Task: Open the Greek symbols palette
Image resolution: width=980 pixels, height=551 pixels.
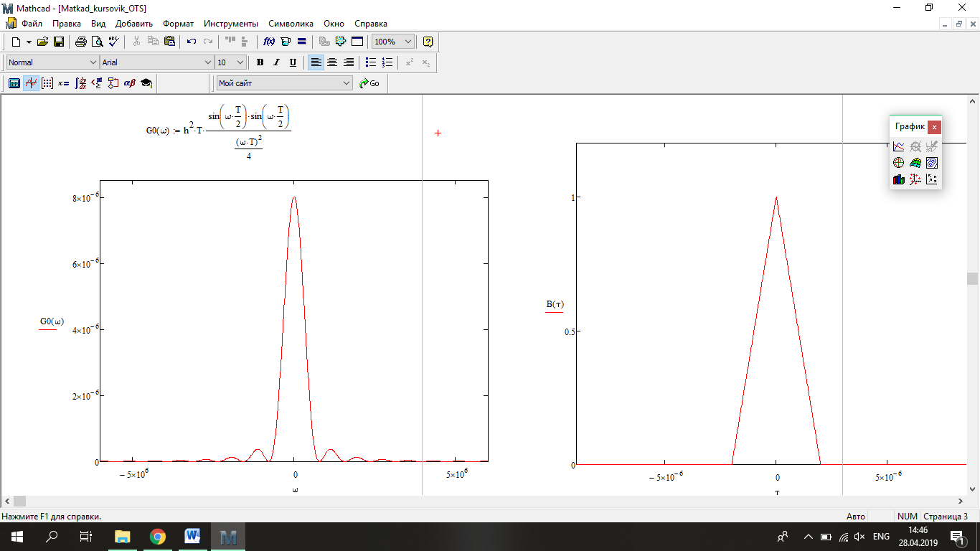Action: tap(130, 83)
